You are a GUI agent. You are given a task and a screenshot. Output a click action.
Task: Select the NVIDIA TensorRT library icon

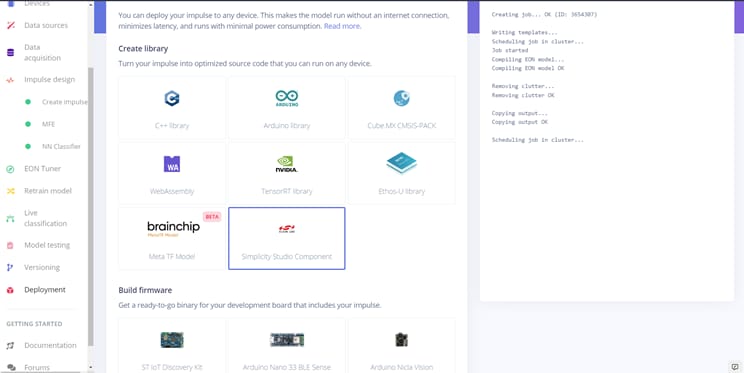click(287, 164)
